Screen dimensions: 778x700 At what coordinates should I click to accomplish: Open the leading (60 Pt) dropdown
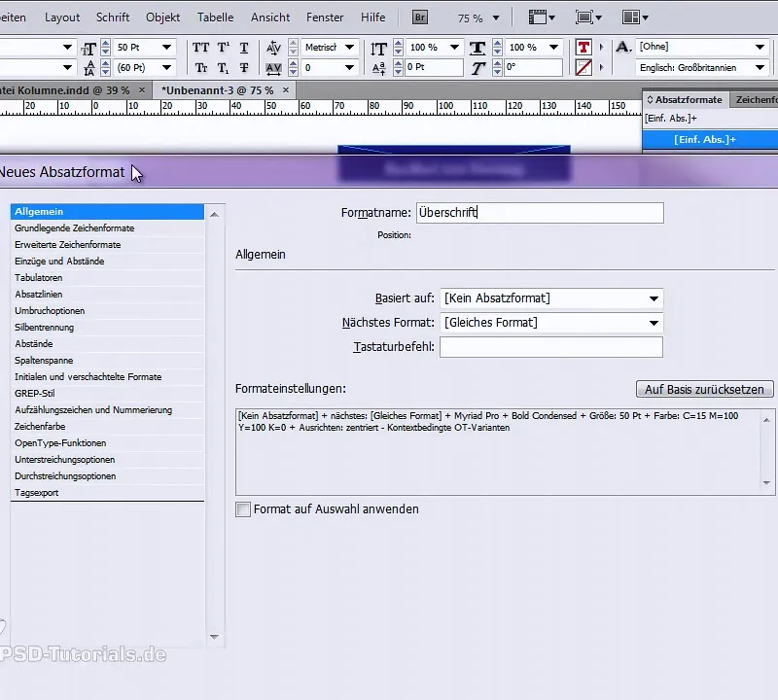pyautogui.click(x=166, y=67)
